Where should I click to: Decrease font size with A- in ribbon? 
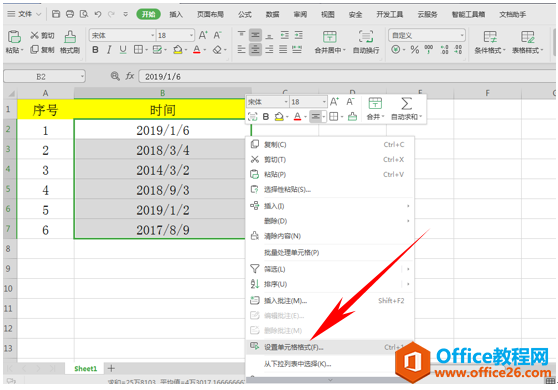coord(217,35)
